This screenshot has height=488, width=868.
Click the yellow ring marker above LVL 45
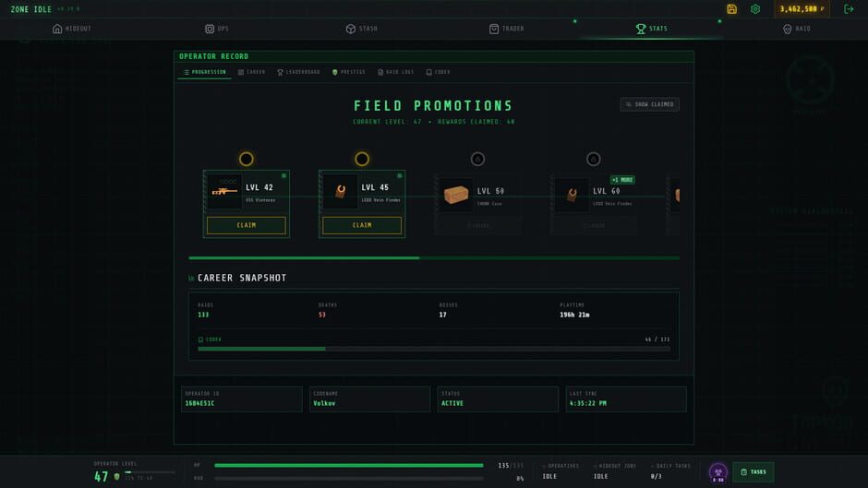click(x=362, y=160)
